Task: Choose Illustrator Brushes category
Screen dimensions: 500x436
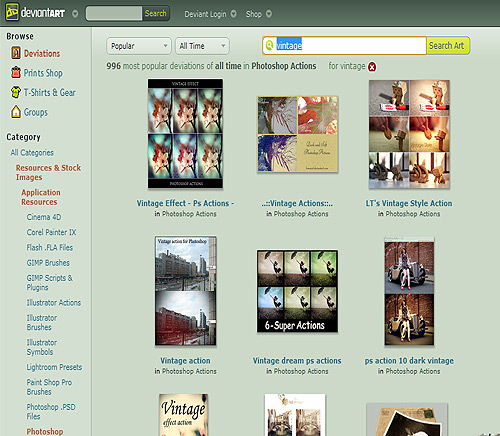Action: [42, 322]
